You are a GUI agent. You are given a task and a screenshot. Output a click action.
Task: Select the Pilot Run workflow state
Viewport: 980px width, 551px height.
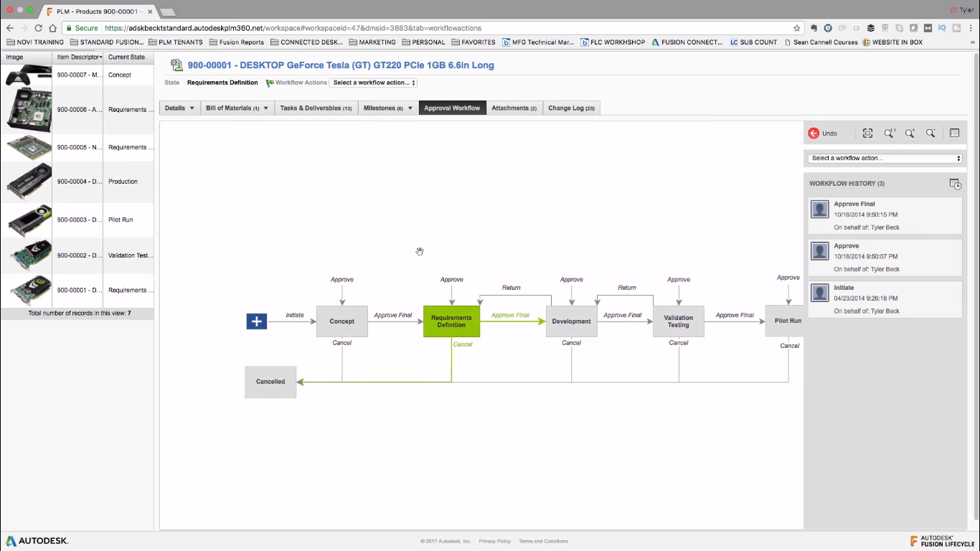coord(784,321)
